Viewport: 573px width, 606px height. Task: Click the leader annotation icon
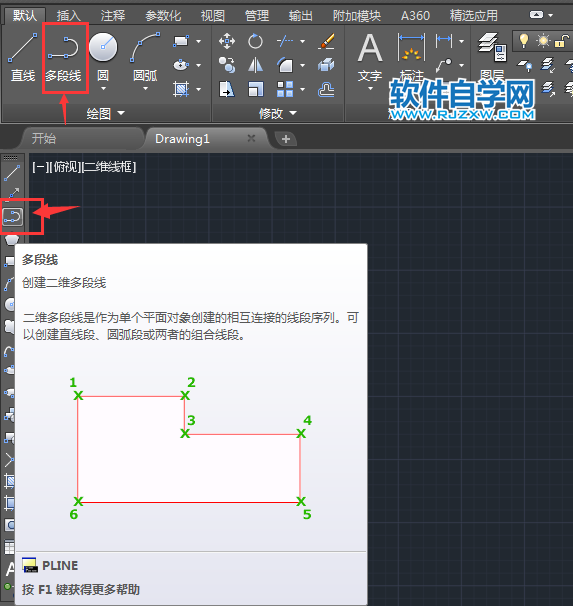444,65
